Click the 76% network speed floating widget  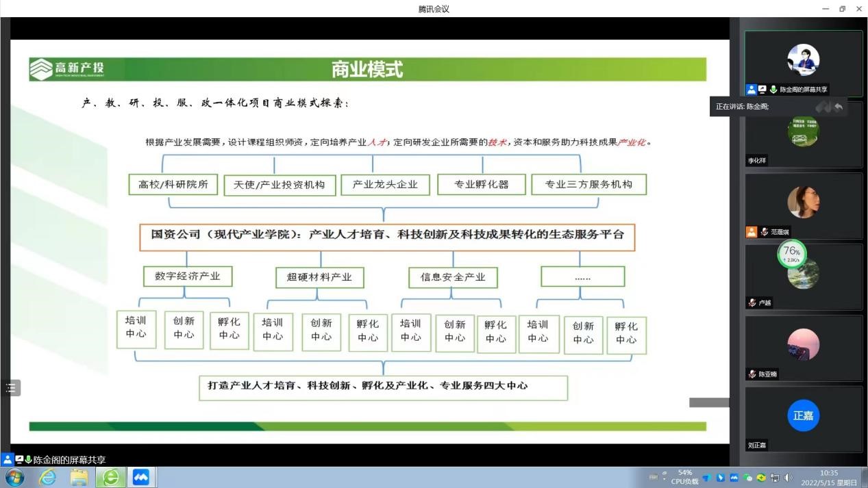point(791,254)
